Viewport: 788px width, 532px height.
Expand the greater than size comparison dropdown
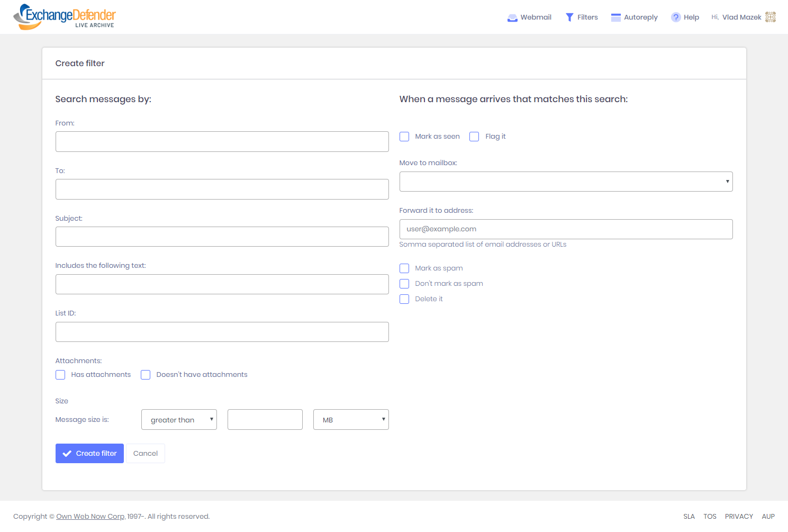(179, 420)
